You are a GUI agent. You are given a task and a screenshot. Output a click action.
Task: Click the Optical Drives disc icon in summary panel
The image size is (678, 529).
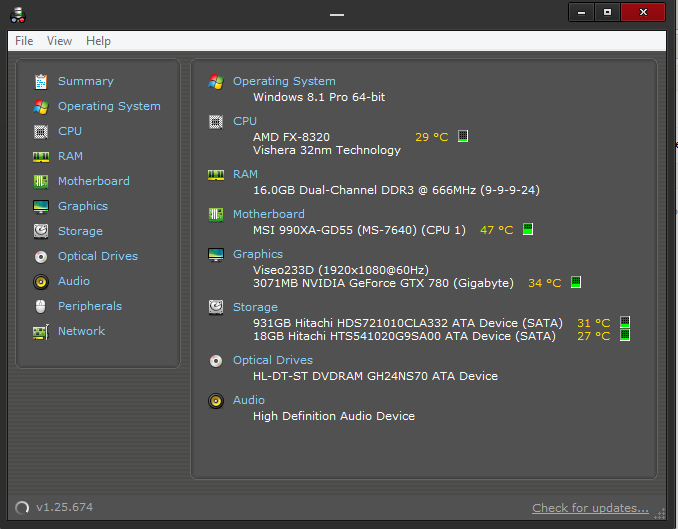point(216,360)
